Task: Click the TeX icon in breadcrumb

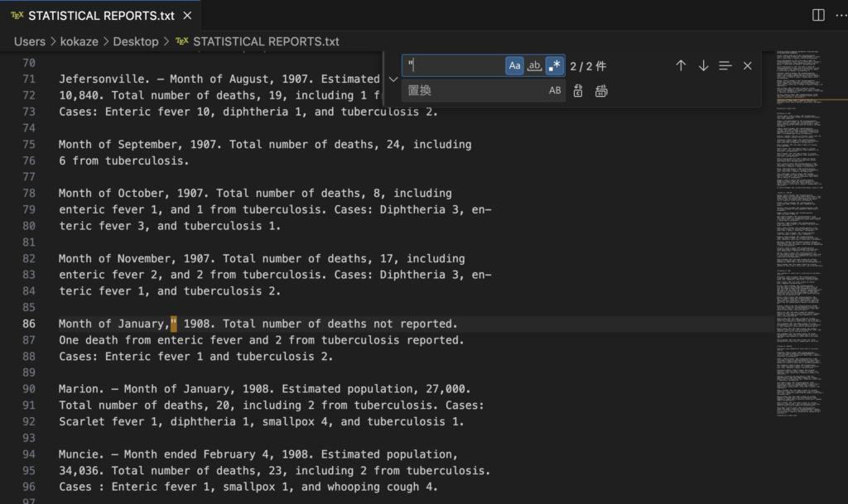Action: (181, 41)
